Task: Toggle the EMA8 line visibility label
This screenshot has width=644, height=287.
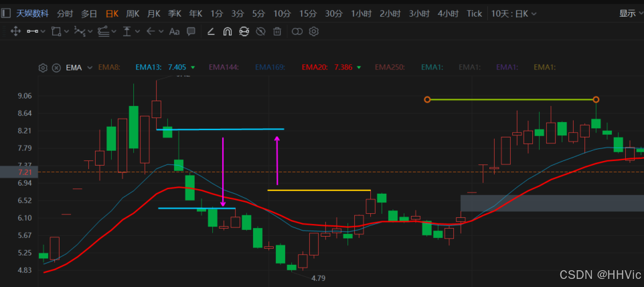Action: tap(109, 68)
